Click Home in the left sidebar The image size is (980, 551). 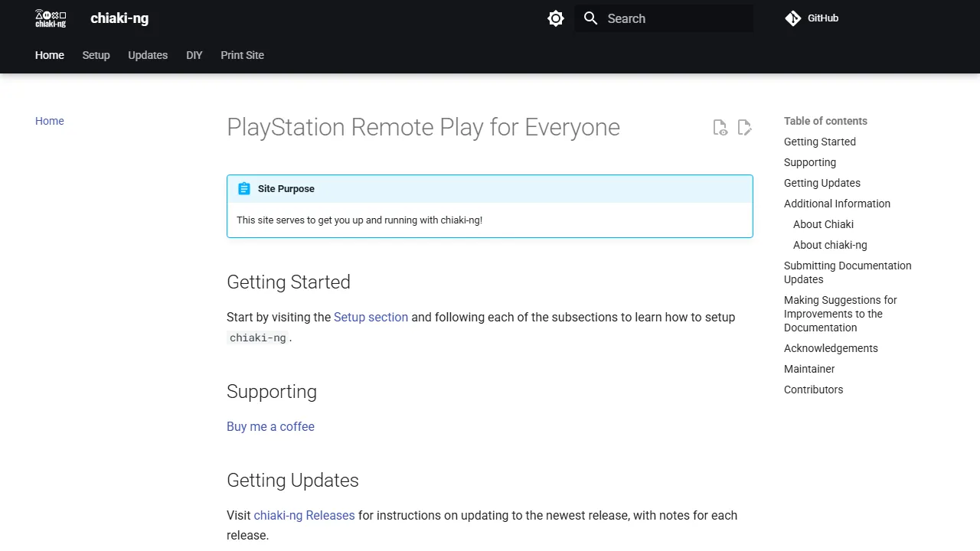(x=49, y=121)
